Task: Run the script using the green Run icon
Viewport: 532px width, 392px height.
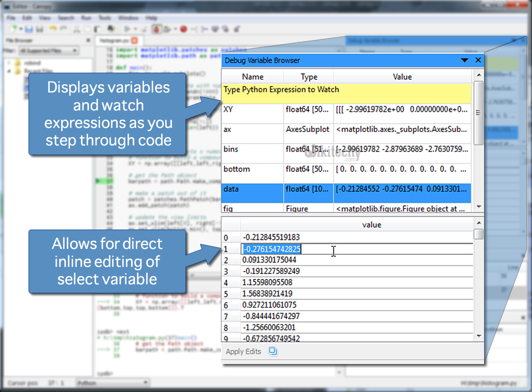Action: (x=127, y=29)
